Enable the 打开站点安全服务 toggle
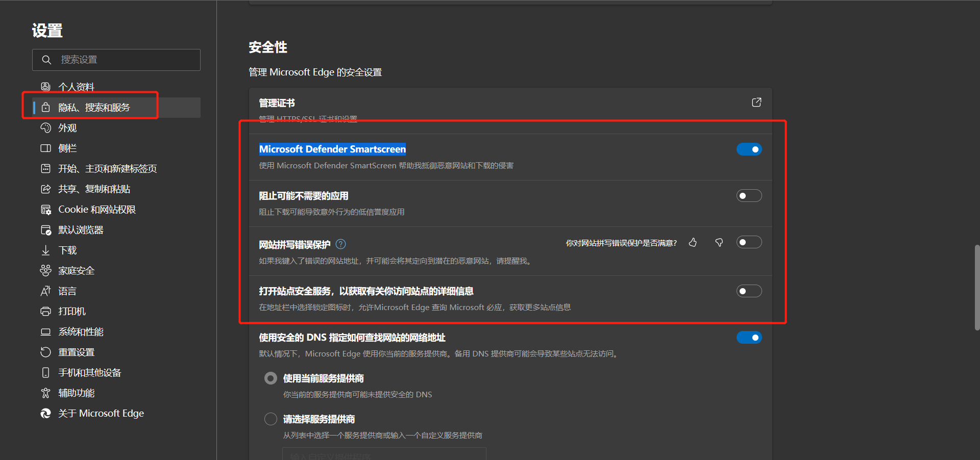The image size is (980, 460). (749, 291)
